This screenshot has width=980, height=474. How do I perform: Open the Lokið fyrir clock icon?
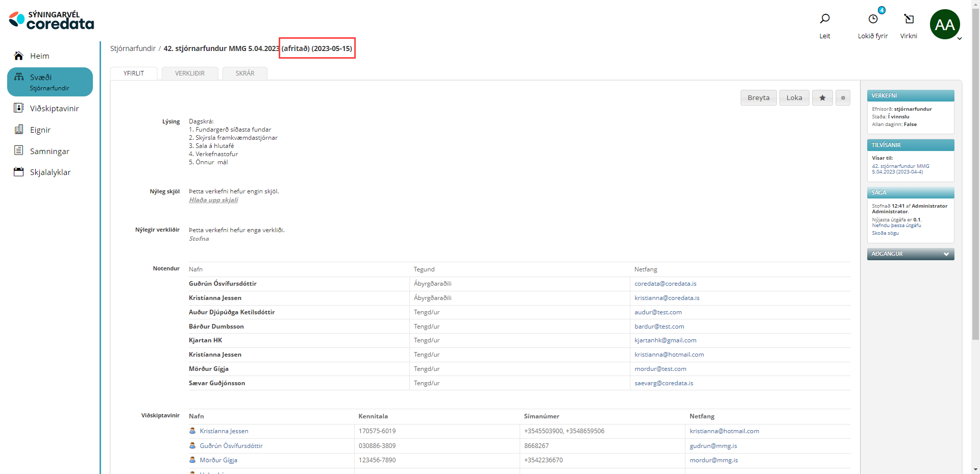click(x=873, y=19)
